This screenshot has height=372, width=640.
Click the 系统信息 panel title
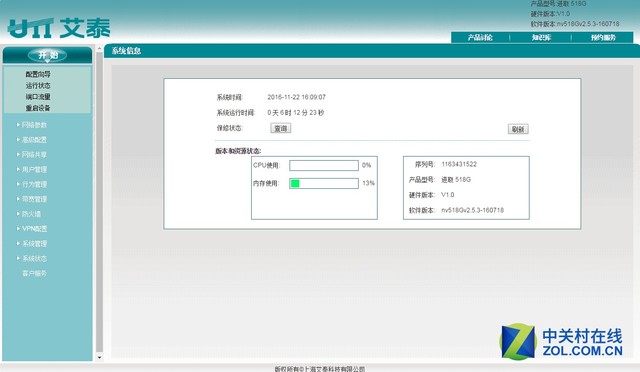[127, 51]
